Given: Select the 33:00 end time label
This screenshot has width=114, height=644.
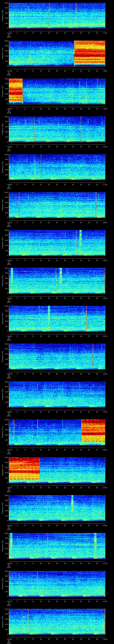Looking at the screenshot, I should point(105,639).
